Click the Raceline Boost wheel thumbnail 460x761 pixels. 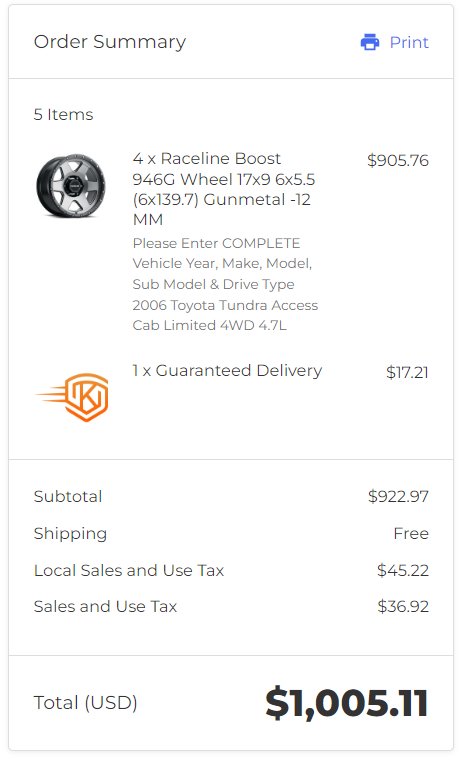[x=71, y=186]
